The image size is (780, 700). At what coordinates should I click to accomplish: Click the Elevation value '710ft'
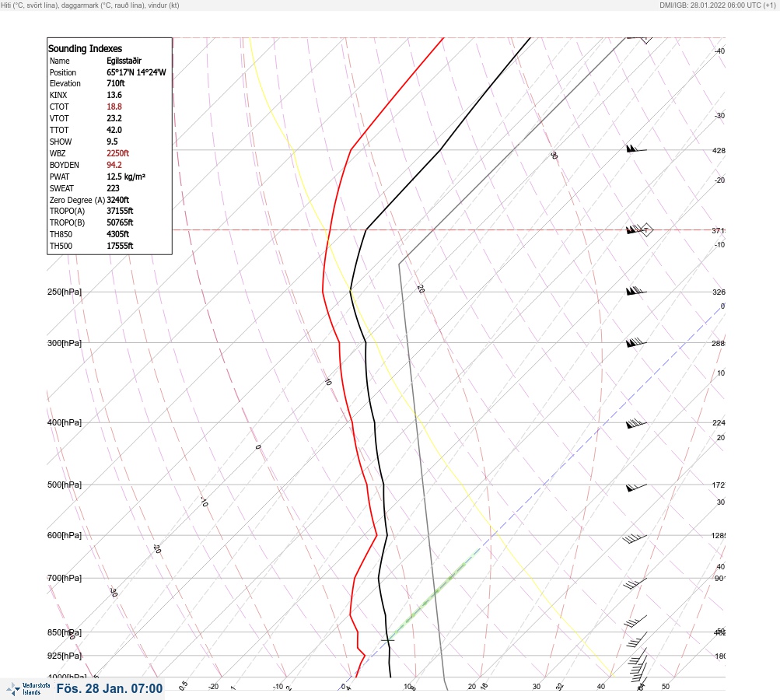point(115,83)
